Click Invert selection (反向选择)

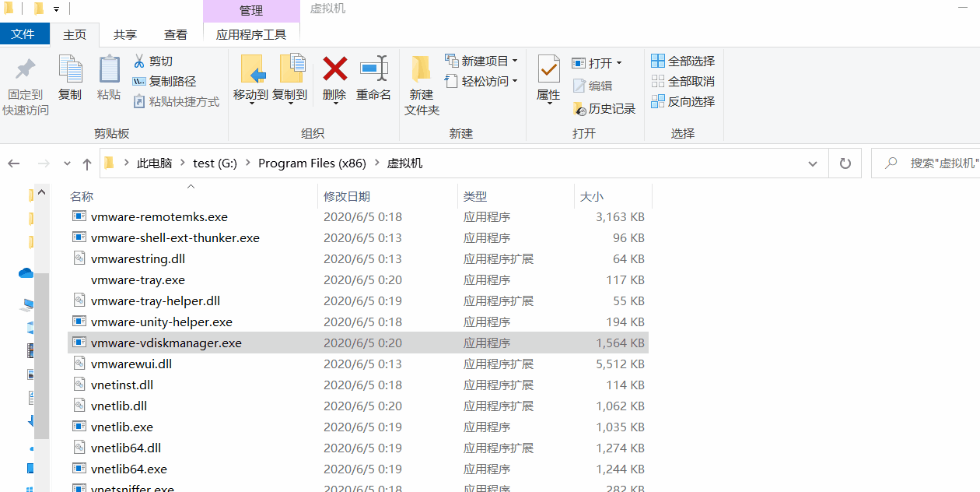pyautogui.click(x=683, y=101)
